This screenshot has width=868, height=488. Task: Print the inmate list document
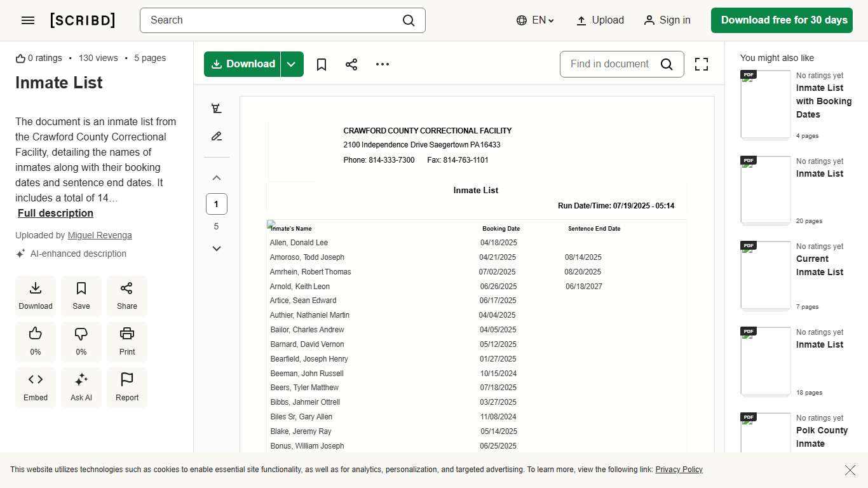click(126, 341)
